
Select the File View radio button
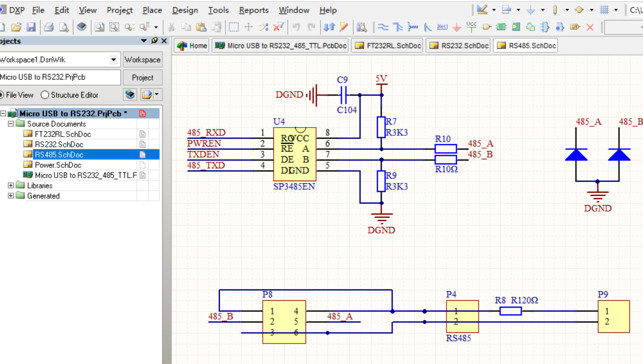(x=2, y=95)
